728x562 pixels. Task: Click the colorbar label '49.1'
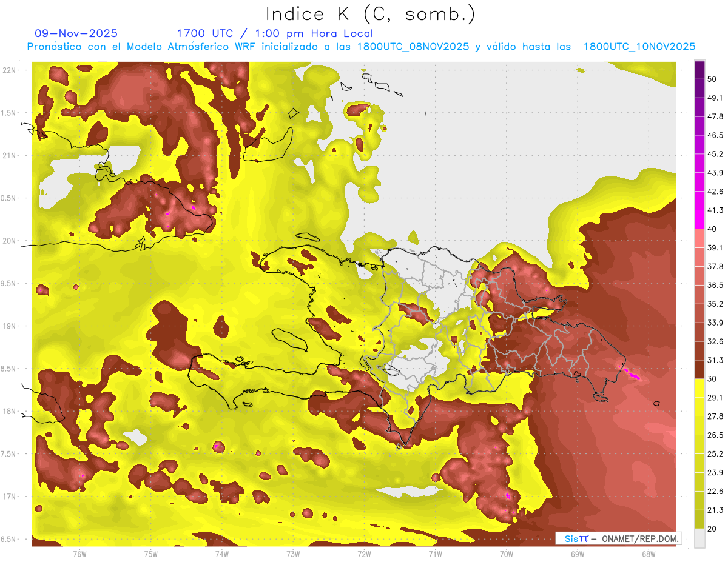click(715, 98)
